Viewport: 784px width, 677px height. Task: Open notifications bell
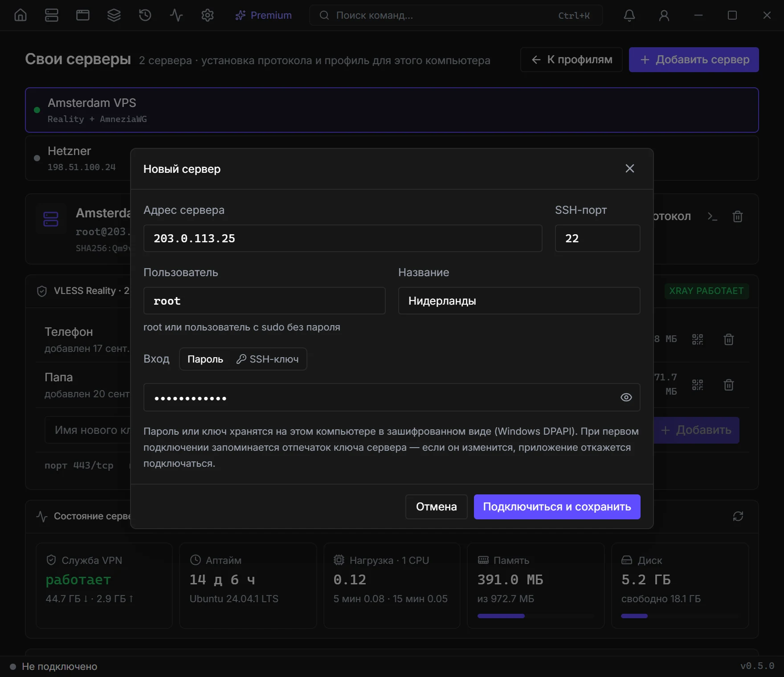click(x=629, y=15)
